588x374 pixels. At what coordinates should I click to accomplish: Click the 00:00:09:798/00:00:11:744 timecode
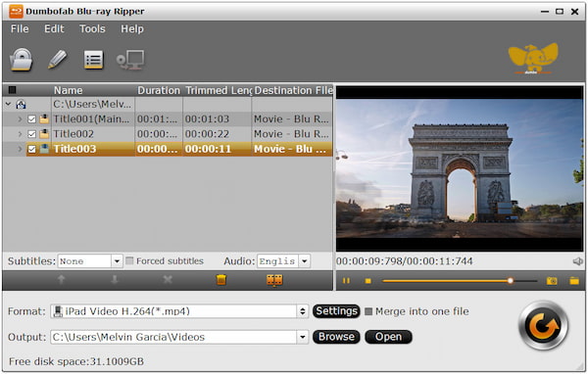[x=404, y=261]
